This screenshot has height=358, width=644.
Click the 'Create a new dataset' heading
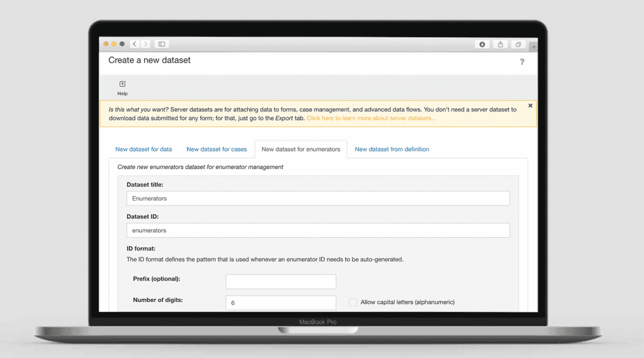[150, 60]
